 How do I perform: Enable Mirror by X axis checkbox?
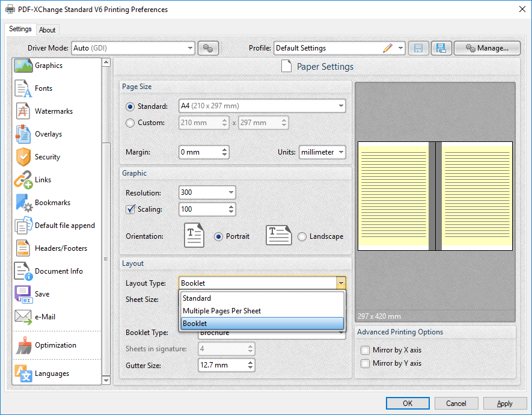click(364, 350)
